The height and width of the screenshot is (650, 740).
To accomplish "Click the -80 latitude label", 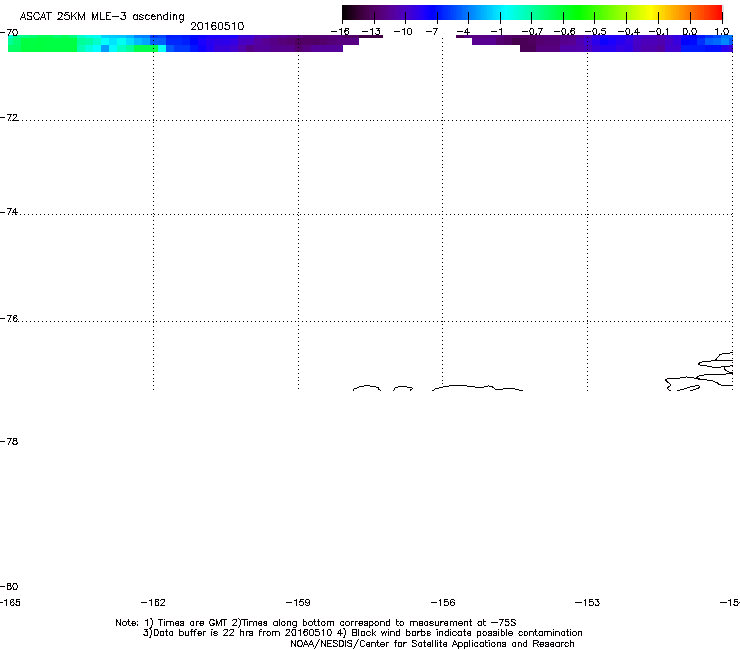I will pyautogui.click(x=9, y=586).
